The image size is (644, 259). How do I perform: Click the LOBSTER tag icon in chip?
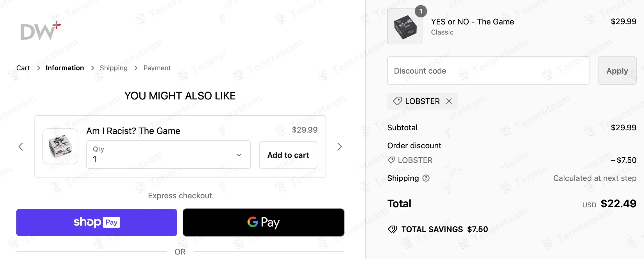point(397,101)
